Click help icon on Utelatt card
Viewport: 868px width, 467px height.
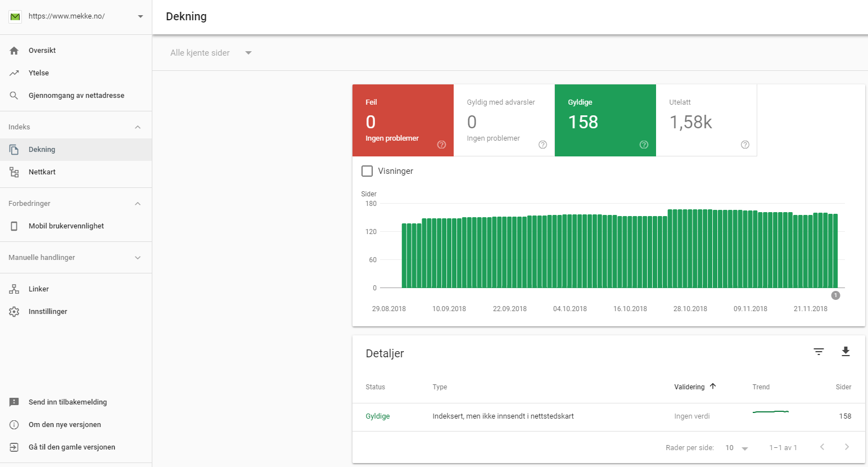point(745,145)
